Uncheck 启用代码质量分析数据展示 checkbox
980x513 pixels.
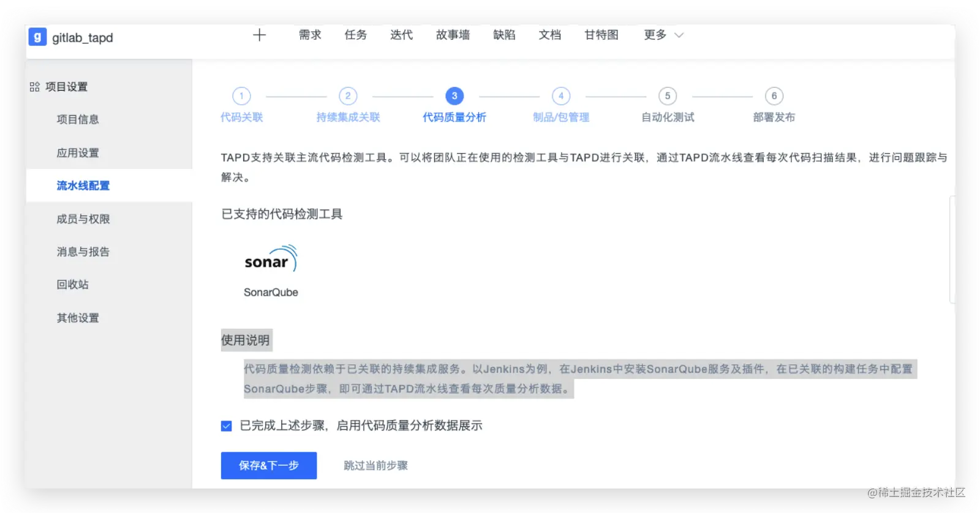point(227,426)
